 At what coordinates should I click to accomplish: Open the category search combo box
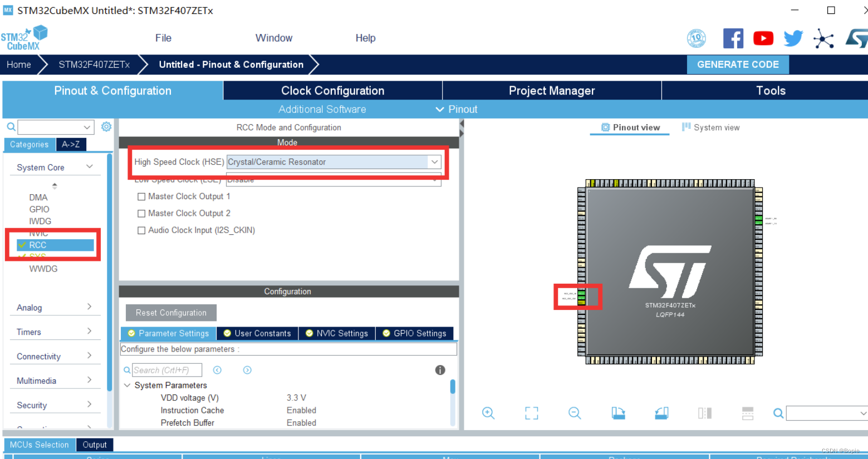pos(55,127)
